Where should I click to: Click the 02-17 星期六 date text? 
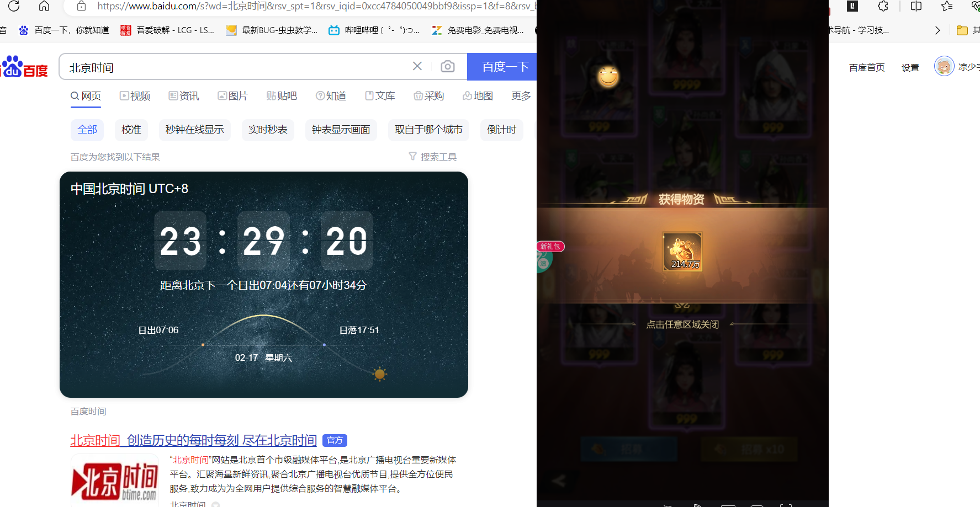[x=263, y=357]
